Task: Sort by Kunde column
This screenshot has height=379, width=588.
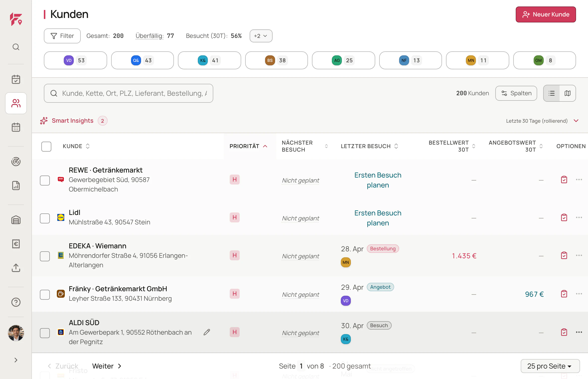Action: [x=76, y=146]
